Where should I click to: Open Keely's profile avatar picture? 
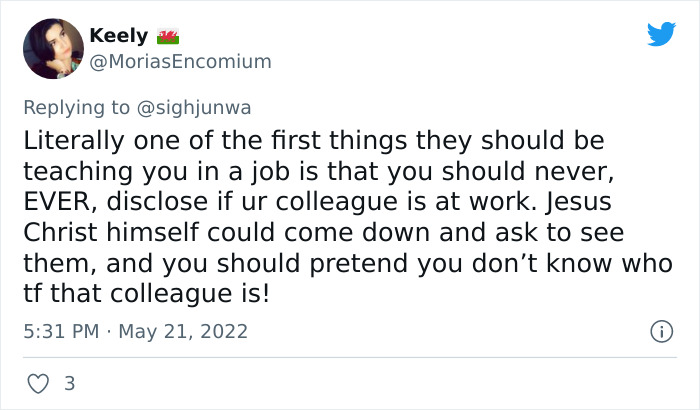point(52,49)
